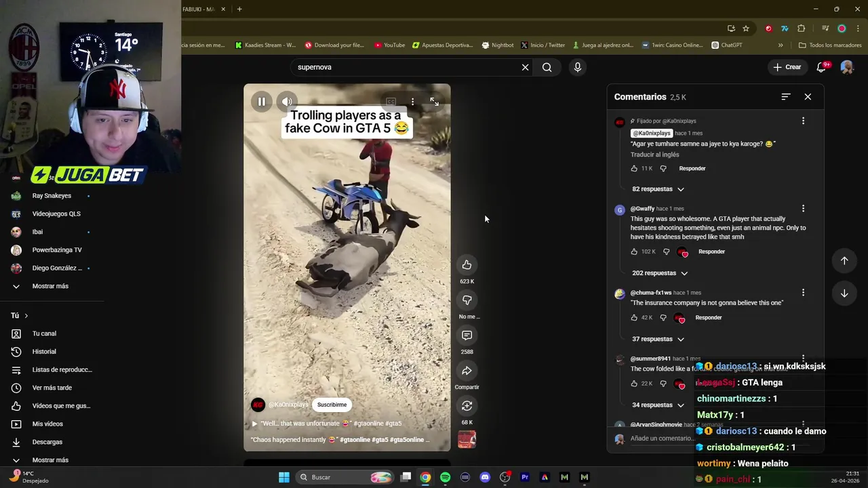Open a new browser tab with plus
The height and width of the screenshot is (488, 868).
[x=239, y=9]
